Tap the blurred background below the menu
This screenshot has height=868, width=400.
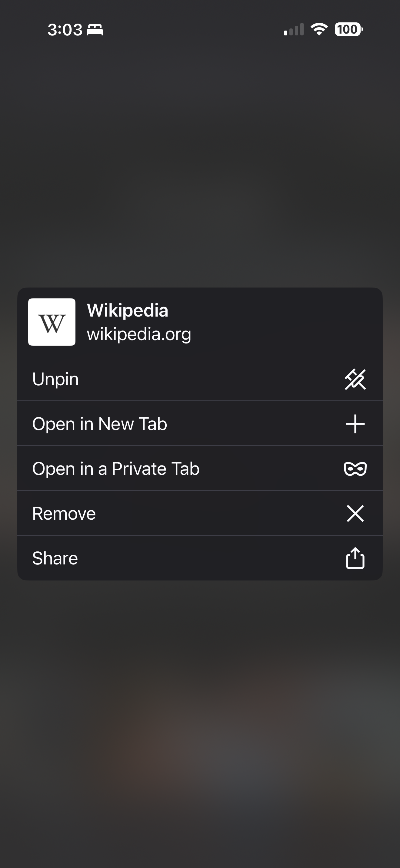click(x=200, y=725)
